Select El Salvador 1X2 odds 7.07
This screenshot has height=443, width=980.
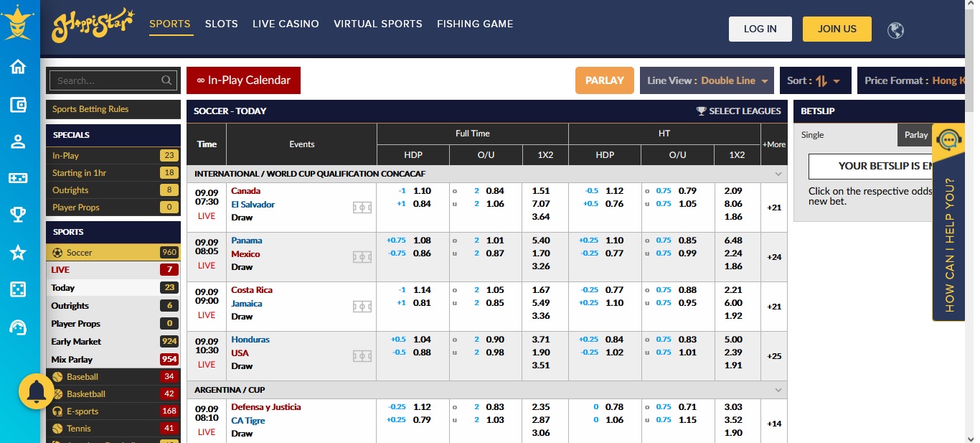click(541, 204)
